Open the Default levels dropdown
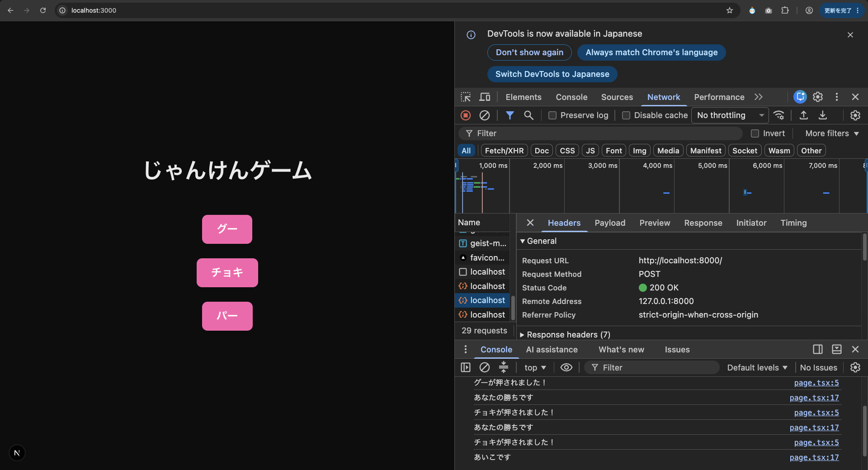 tap(757, 368)
